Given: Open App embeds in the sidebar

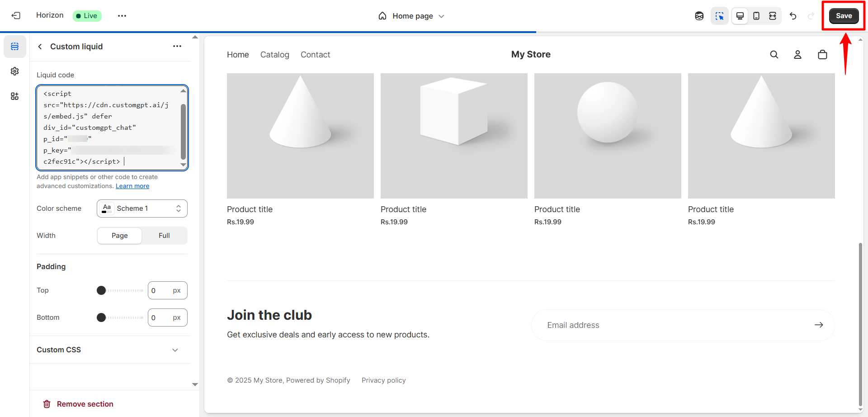Looking at the screenshot, I should point(15,96).
